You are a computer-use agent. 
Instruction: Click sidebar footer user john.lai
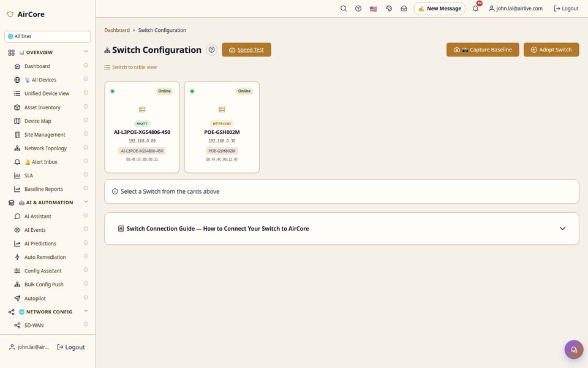(x=29, y=347)
